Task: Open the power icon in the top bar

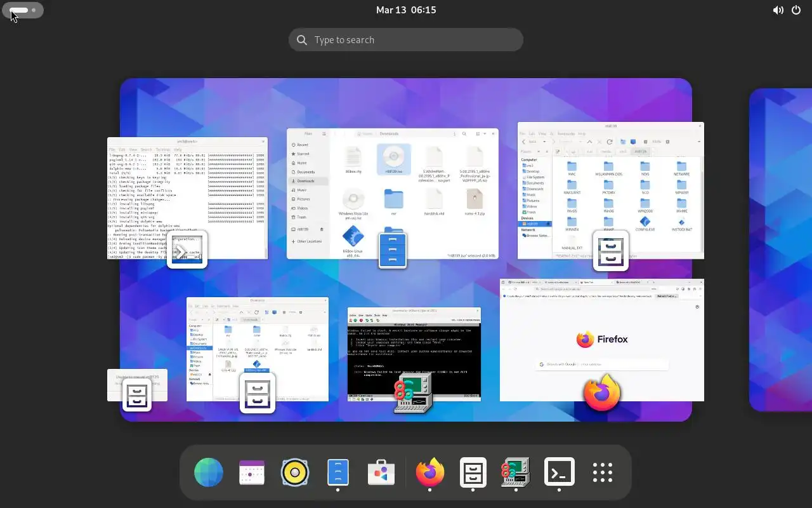Action: pos(797,10)
